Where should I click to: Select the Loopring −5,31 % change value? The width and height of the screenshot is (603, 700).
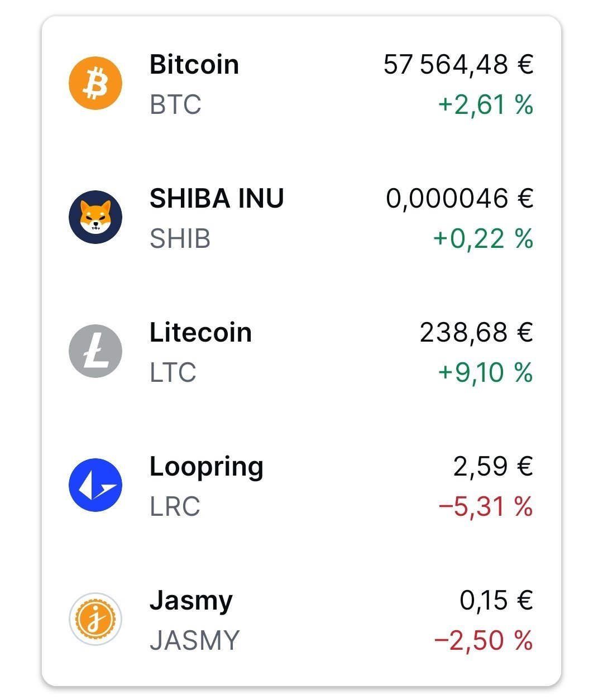coord(486,507)
